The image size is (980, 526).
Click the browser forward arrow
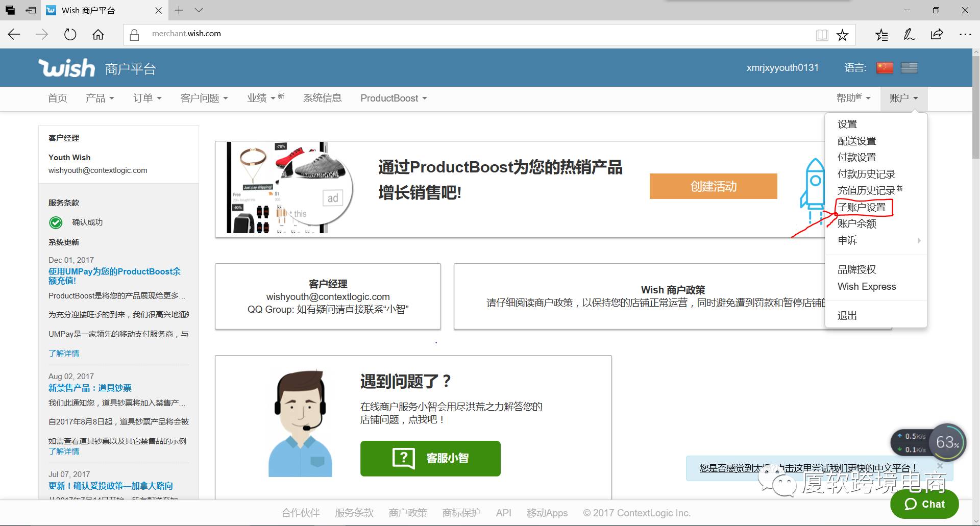click(x=42, y=34)
